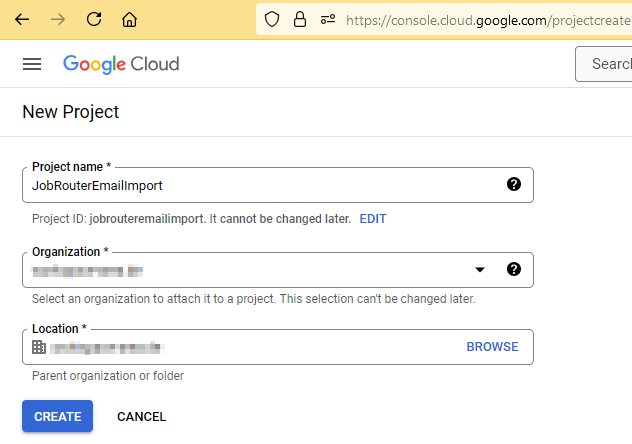Open help icon for Project name

click(514, 185)
